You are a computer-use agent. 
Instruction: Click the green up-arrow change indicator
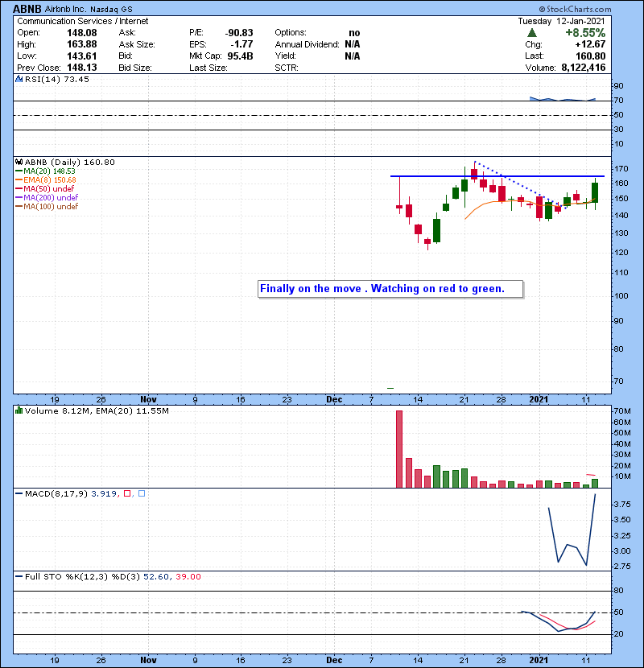(531, 32)
